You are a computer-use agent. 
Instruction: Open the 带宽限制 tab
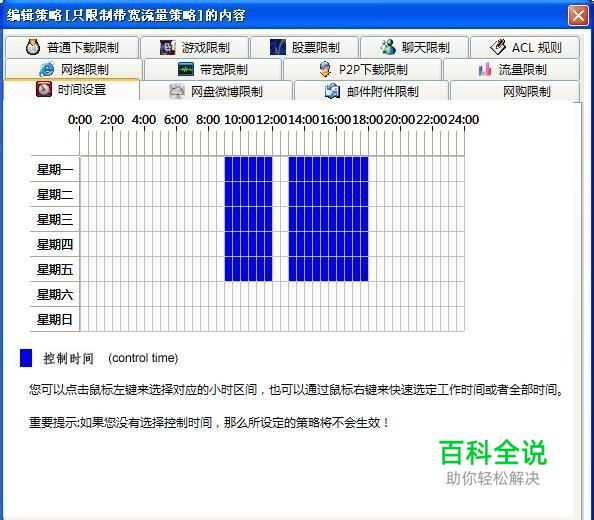coord(213,69)
